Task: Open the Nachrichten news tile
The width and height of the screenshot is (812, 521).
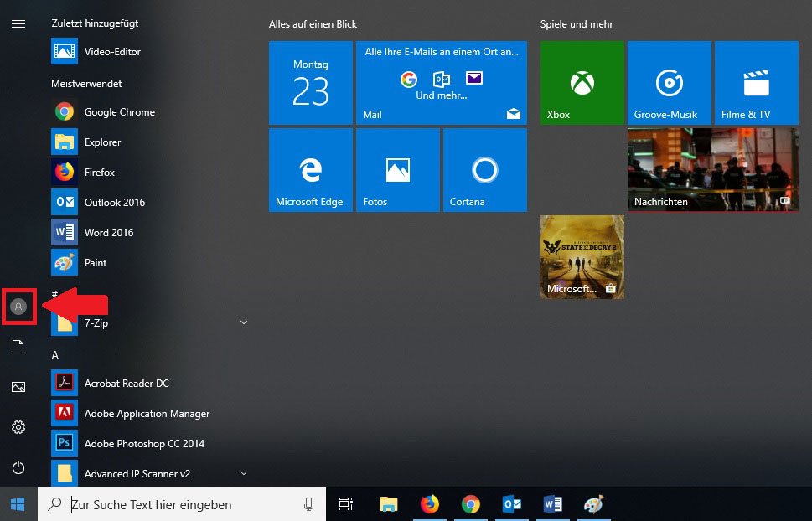Action: 713,170
